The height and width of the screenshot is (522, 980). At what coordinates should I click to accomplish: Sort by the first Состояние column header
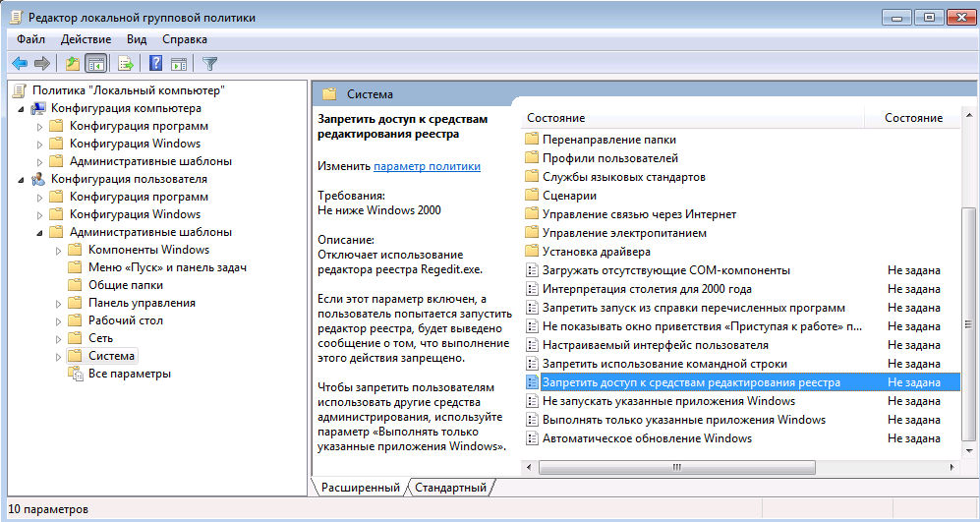(693, 118)
